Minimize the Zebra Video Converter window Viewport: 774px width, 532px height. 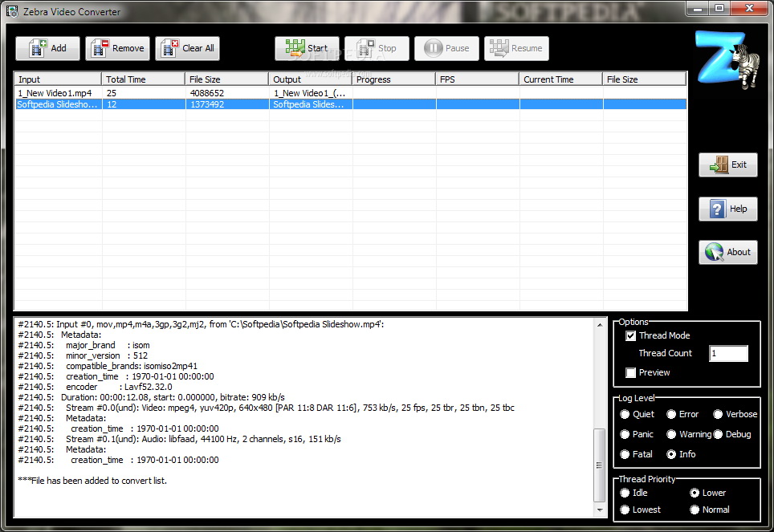coord(698,8)
